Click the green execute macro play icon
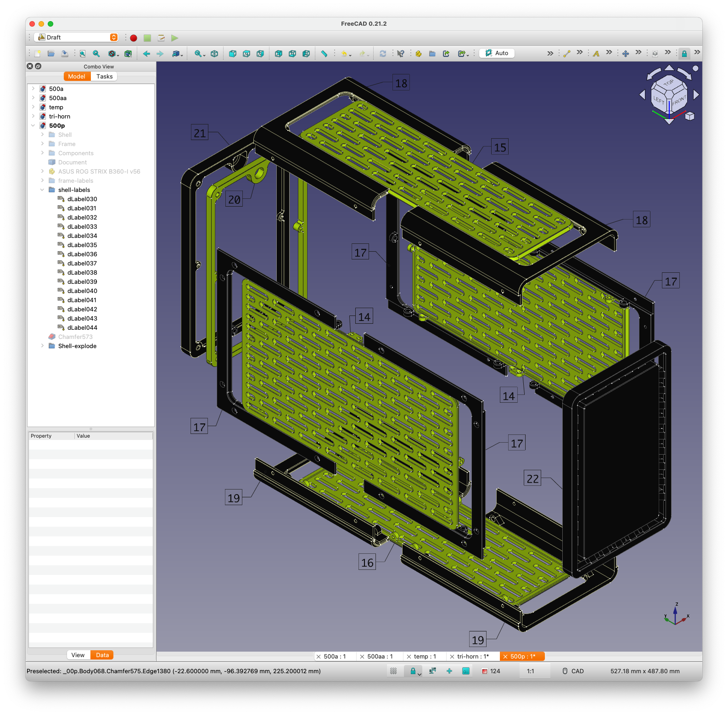Viewport: 728px width, 715px height. (175, 38)
